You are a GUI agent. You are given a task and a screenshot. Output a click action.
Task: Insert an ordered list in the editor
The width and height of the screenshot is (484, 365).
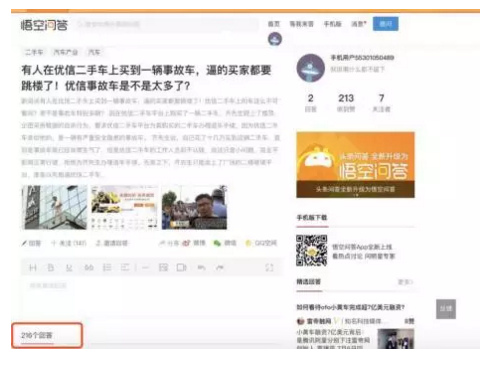(x=107, y=268)
